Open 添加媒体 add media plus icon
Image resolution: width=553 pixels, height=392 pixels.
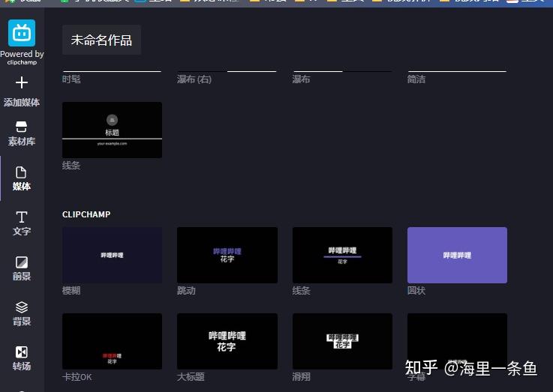pyautogui.click(x=22, y=82)
